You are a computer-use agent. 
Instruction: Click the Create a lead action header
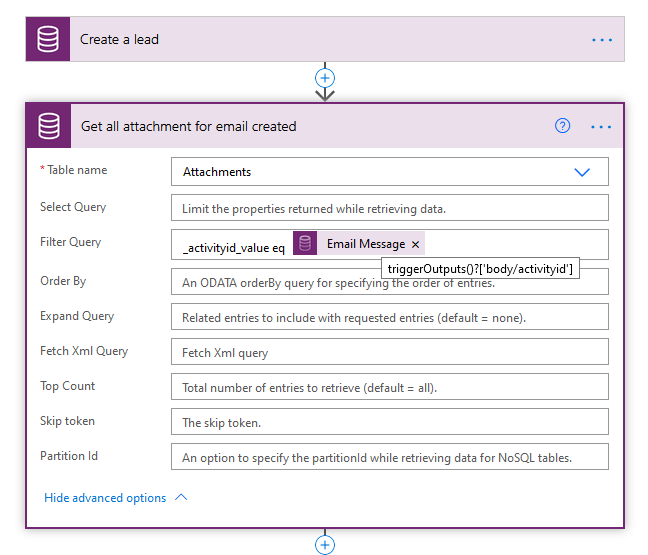click(x=300, y=40)
